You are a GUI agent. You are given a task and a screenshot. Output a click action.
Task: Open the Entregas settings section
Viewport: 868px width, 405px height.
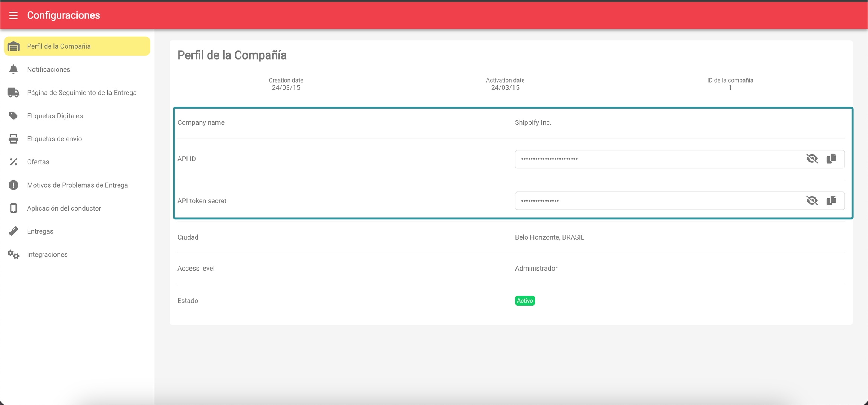tap(40, 231)
